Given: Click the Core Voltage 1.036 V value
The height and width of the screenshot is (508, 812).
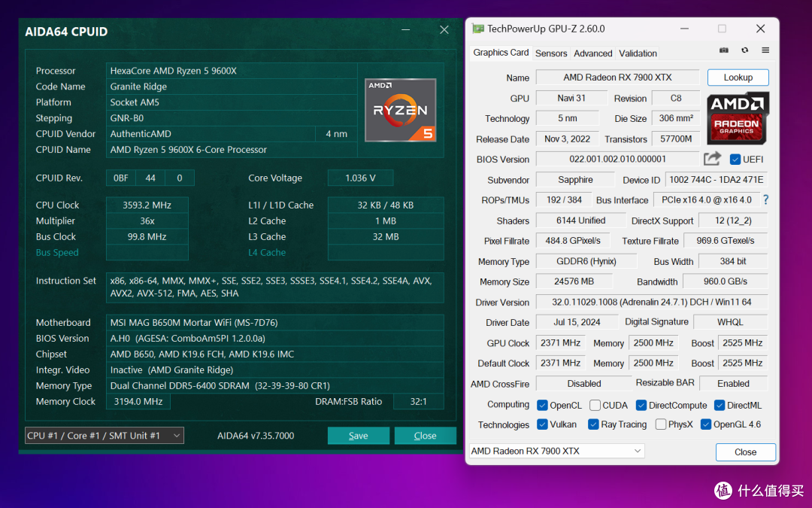Looking at the screenshot, I should [x=360, y=178].
